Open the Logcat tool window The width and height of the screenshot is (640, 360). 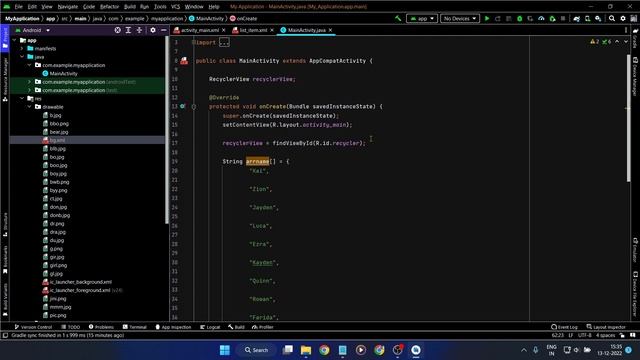210,327
